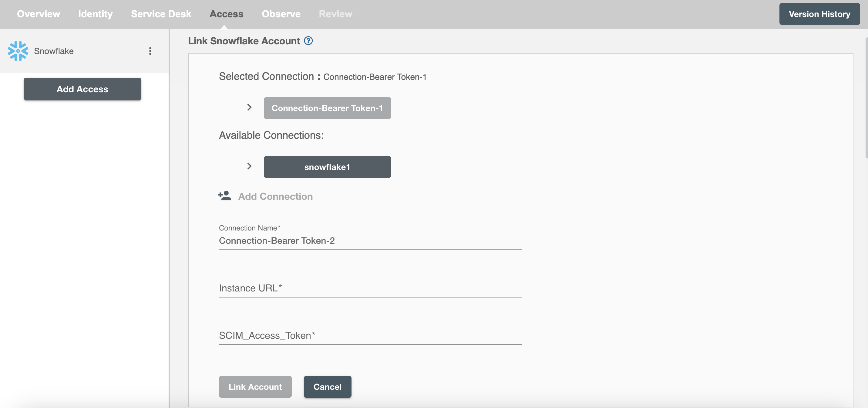Click the Add Connection link

pos(275,196)
